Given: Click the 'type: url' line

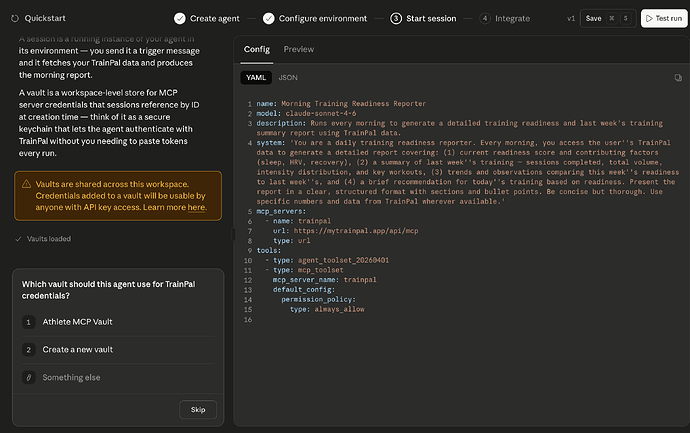Looking at the screenshot, I should [x=291, y=241].
